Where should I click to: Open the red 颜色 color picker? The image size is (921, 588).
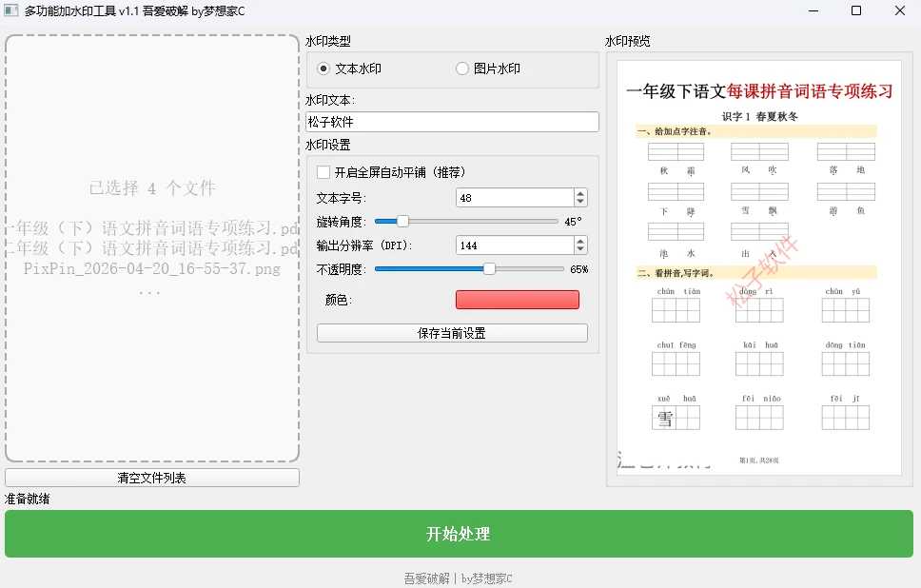[518, 299]
